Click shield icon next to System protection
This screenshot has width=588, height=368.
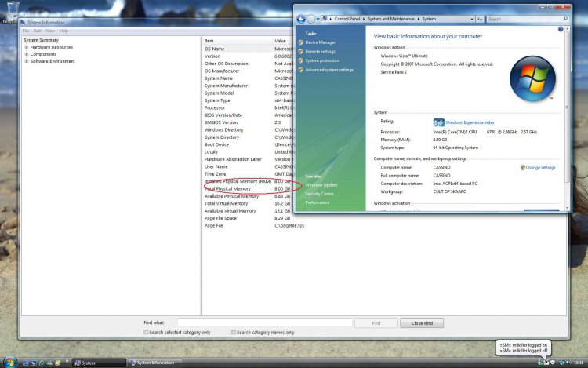tap(300, 60)
